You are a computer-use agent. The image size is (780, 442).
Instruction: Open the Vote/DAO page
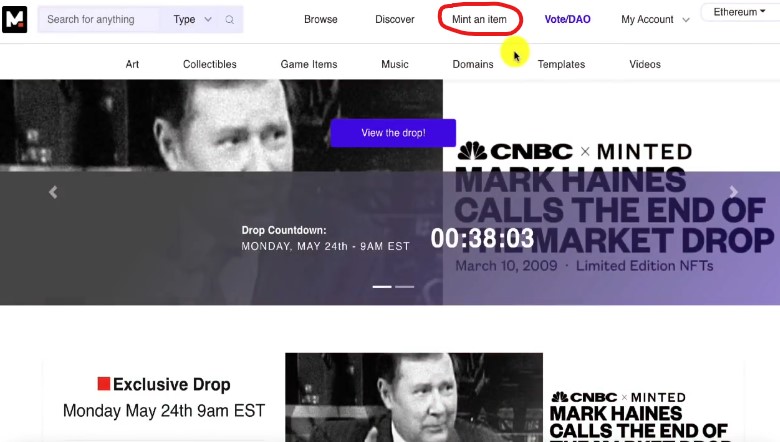567,19
